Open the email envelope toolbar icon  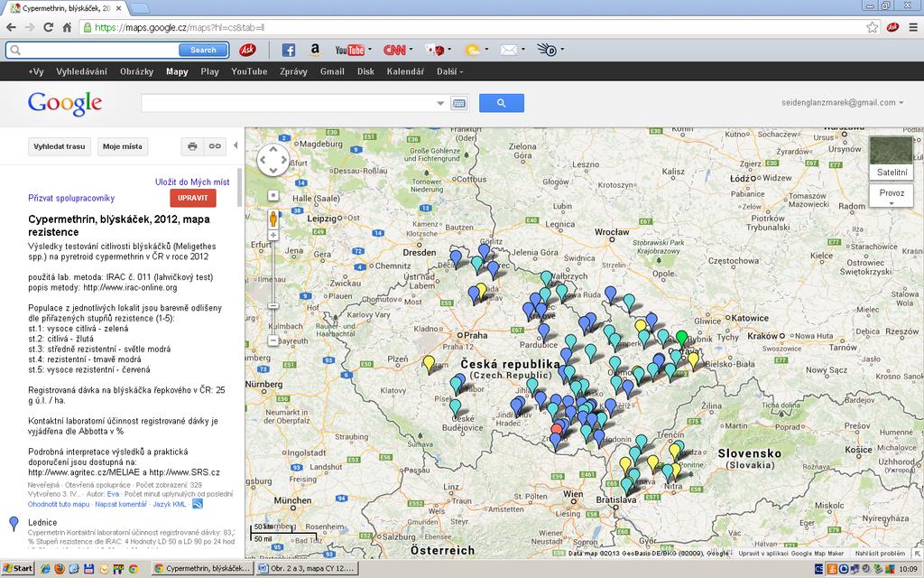coord(509,51)
